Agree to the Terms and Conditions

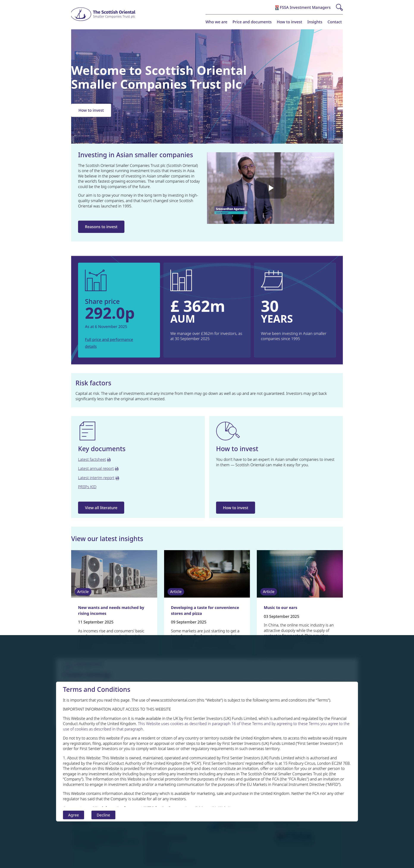74,815
